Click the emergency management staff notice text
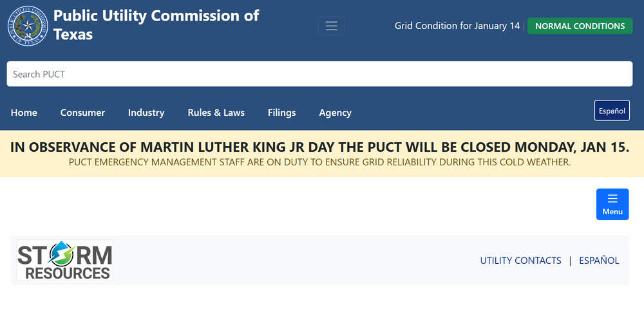 click(319, 162)
